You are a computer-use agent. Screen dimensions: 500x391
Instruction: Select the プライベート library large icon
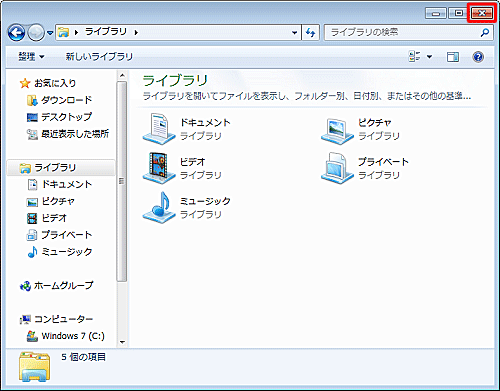(337, 168)
